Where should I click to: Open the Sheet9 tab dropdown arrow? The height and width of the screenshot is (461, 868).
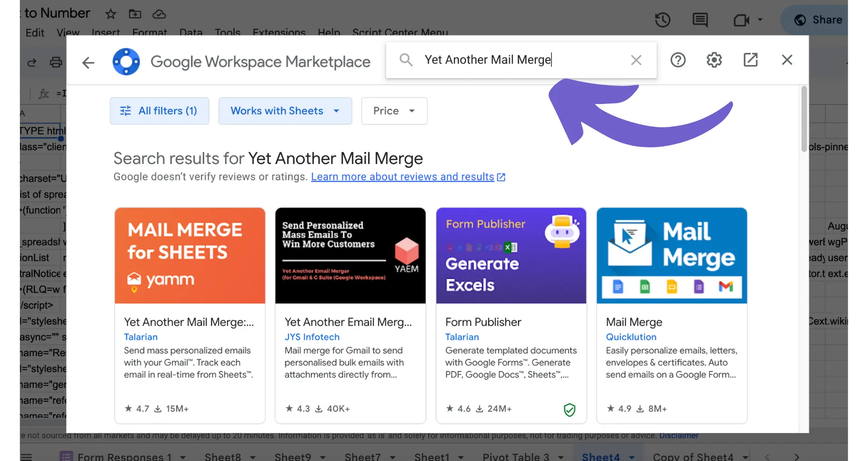click(x=323, y=457)
